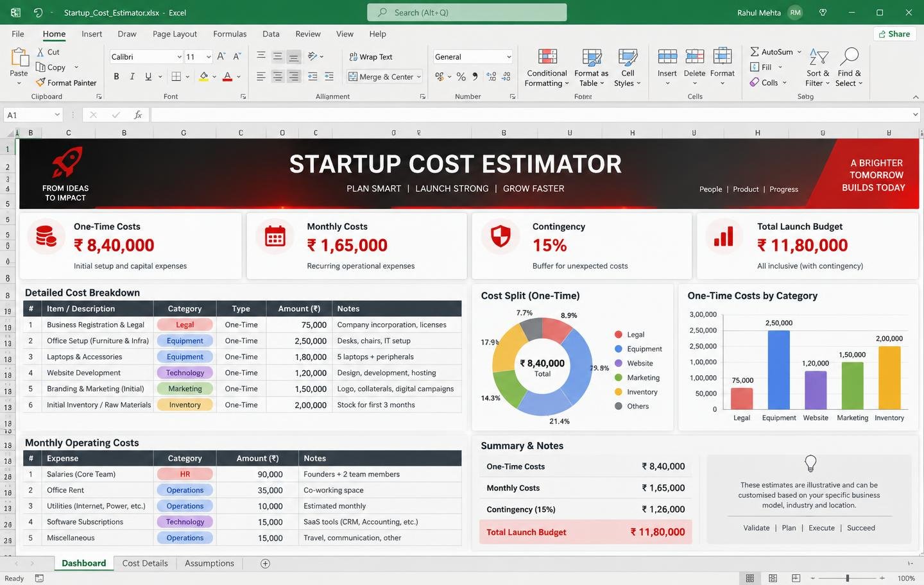924x585 pixels.
Task: Select the Clear eraser icon
Action: click(755, 82)
